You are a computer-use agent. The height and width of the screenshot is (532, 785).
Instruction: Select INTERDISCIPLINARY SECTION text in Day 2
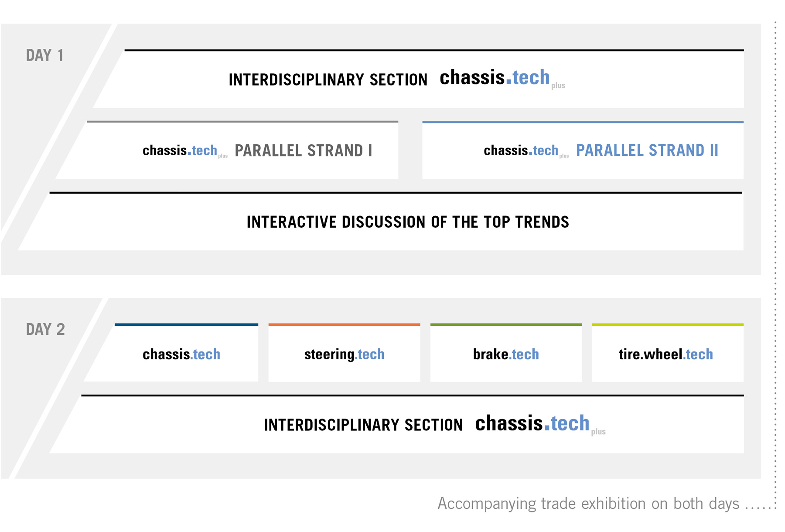click(363, 425)
